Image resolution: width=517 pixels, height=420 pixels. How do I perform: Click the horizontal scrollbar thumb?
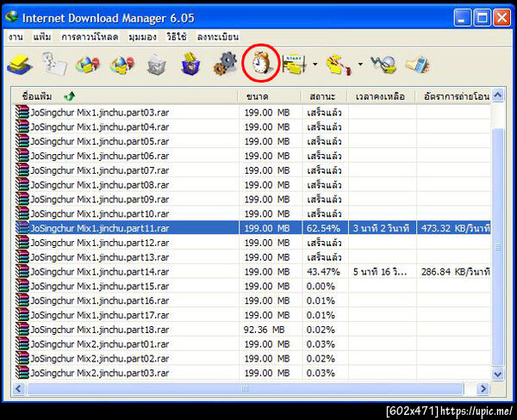245,389
